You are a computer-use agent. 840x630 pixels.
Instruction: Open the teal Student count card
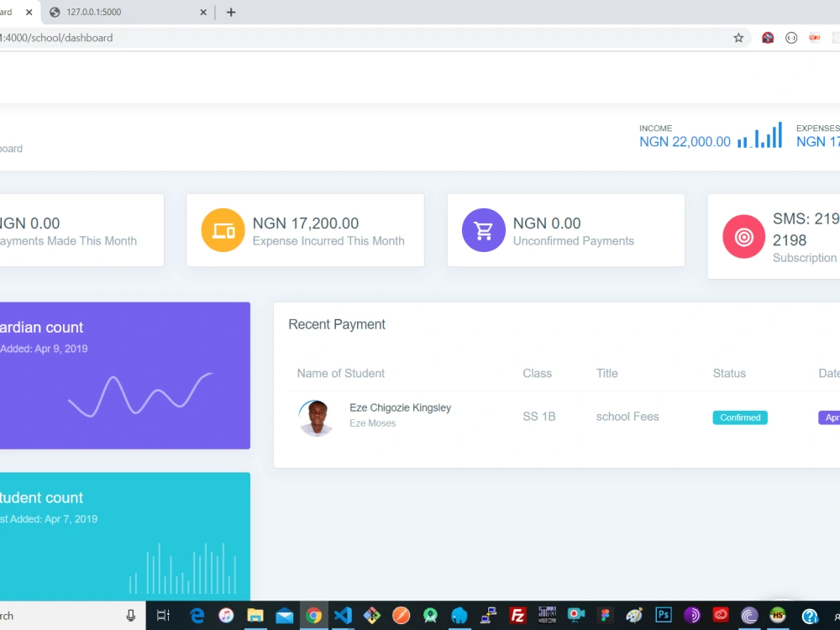[x=125, y=536]
